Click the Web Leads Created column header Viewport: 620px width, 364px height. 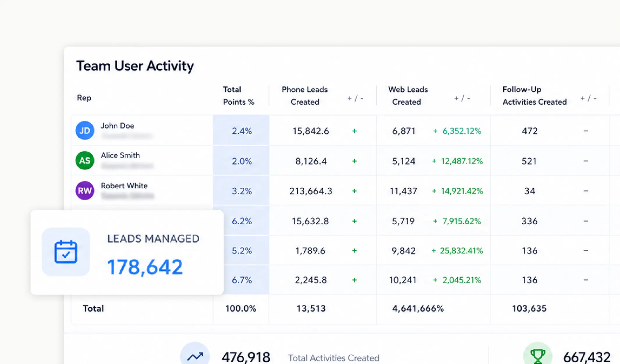pos(408,96)
